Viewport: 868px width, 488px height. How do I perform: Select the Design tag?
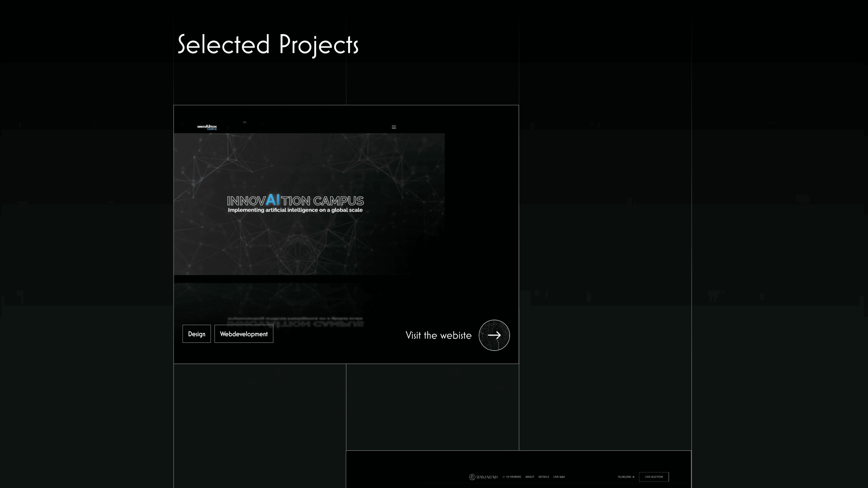coord(197,334)
